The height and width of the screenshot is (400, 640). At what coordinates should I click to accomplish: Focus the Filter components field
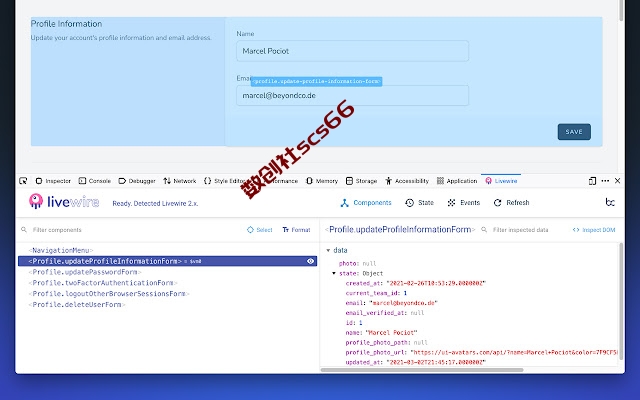coord(135,230)
